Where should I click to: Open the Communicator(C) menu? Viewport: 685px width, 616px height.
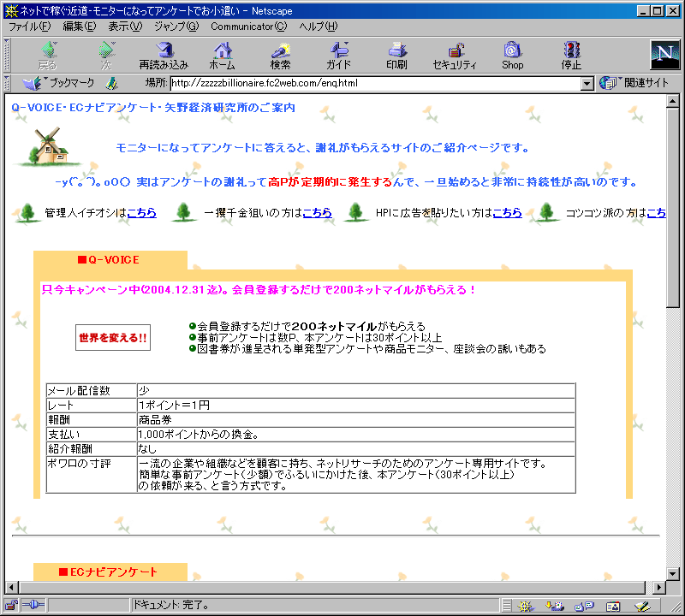pos(249,27)
